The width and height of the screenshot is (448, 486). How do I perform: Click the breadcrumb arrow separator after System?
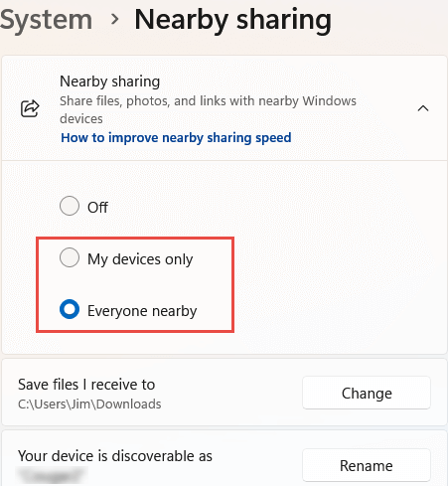[x=114, y=20]
